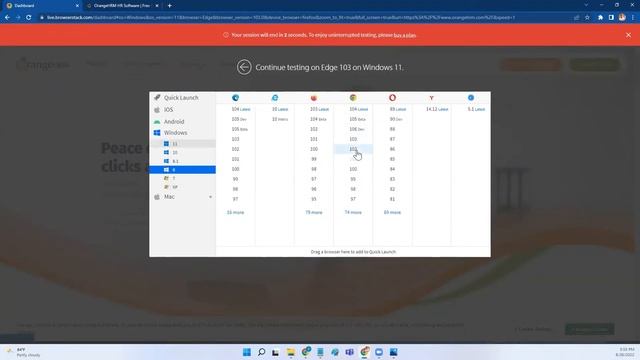640x360 pixels.
Task: Select the Edge browser icon column header
Action: [236, 98]
